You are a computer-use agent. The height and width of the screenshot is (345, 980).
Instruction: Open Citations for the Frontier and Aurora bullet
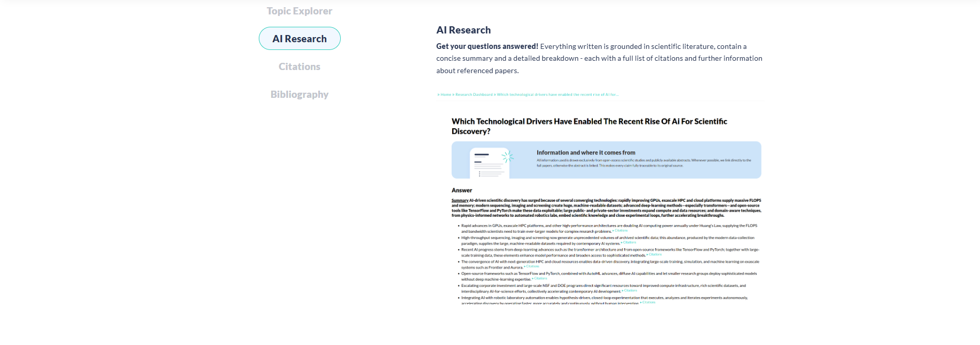coord(533,267)
